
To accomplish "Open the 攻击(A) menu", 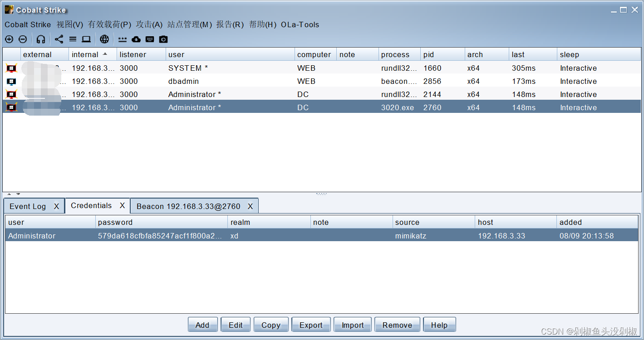I will 149,24.
